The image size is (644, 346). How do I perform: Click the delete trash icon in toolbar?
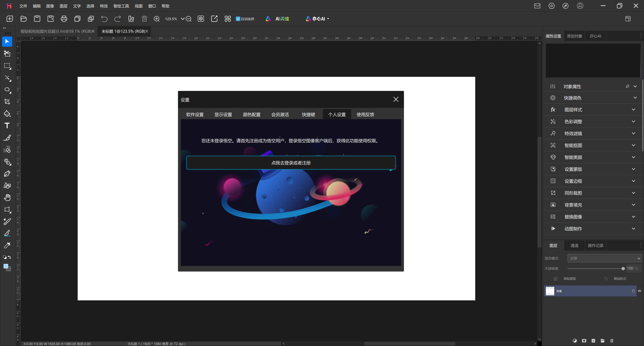[144, 19]
